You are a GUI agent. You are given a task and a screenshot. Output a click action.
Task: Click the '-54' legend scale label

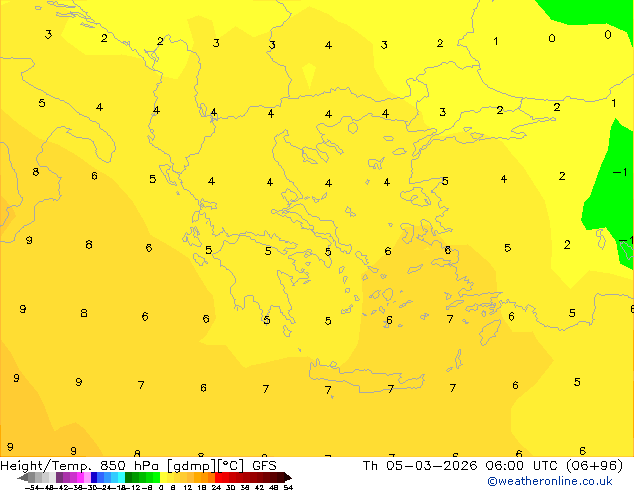[33, 488]
